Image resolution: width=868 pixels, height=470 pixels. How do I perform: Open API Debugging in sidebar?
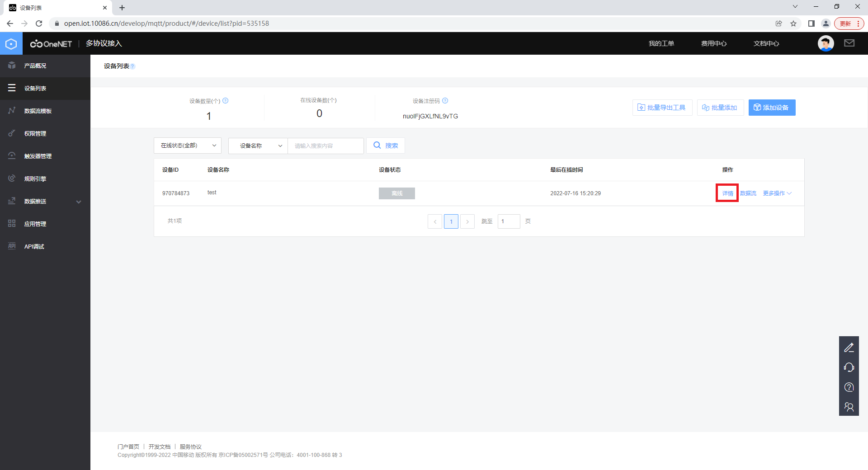click(34, 247)
